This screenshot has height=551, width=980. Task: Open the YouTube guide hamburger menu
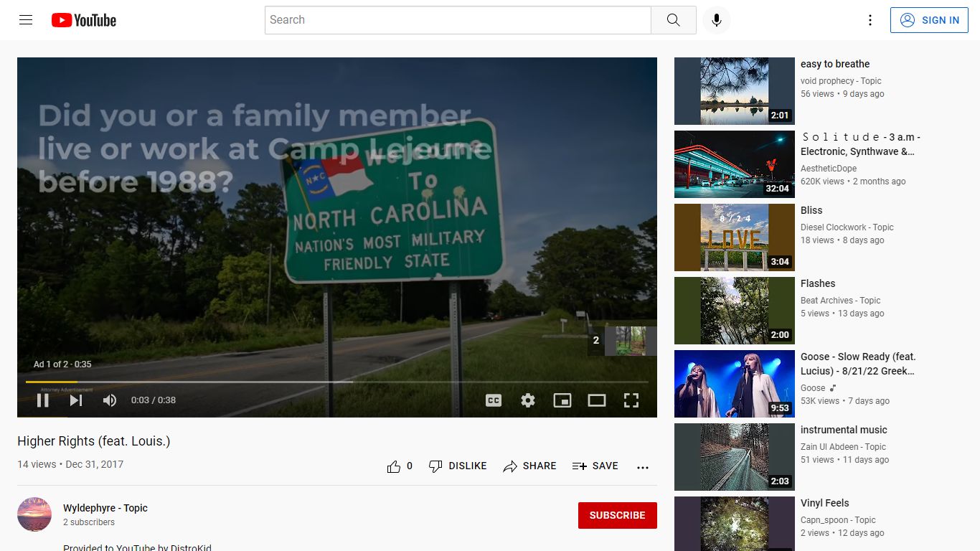click(26, 20)
